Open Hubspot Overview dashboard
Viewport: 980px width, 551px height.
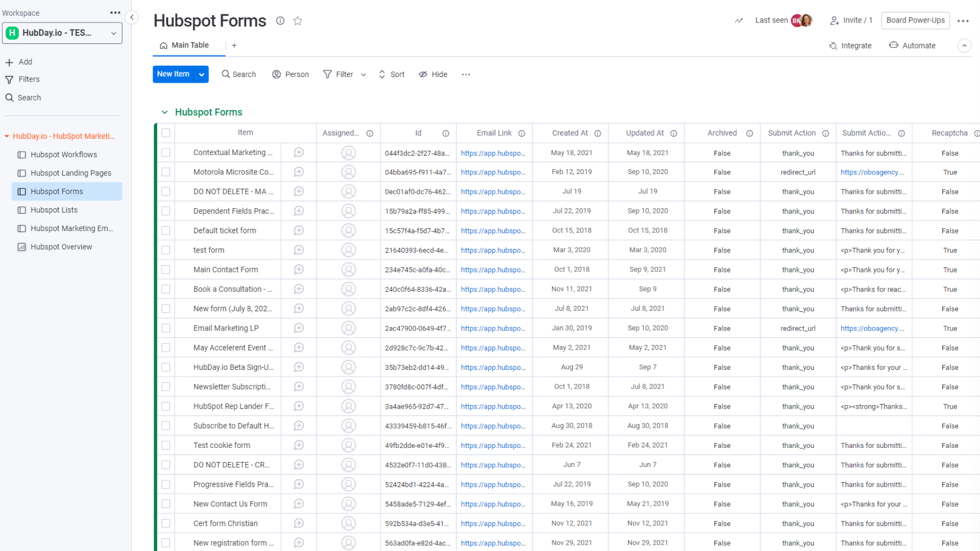(61, 246)
